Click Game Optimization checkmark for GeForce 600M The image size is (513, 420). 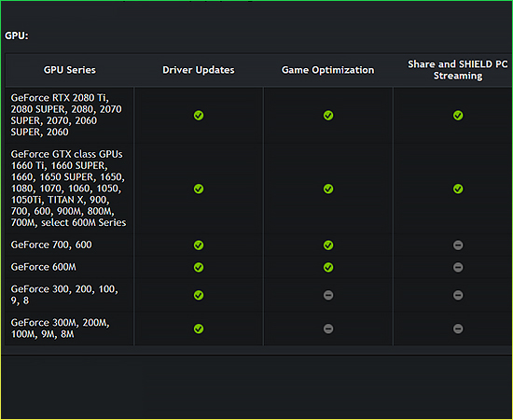point(328,267)
